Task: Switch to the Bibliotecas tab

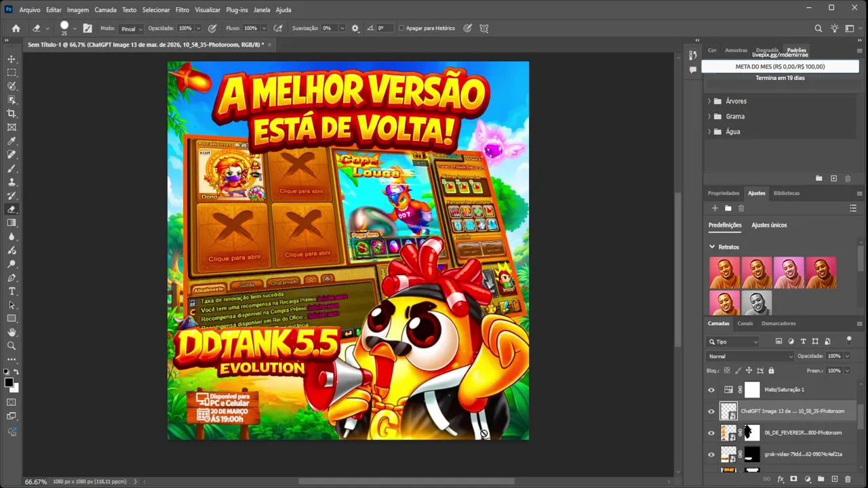Action: tap(787, 193)
